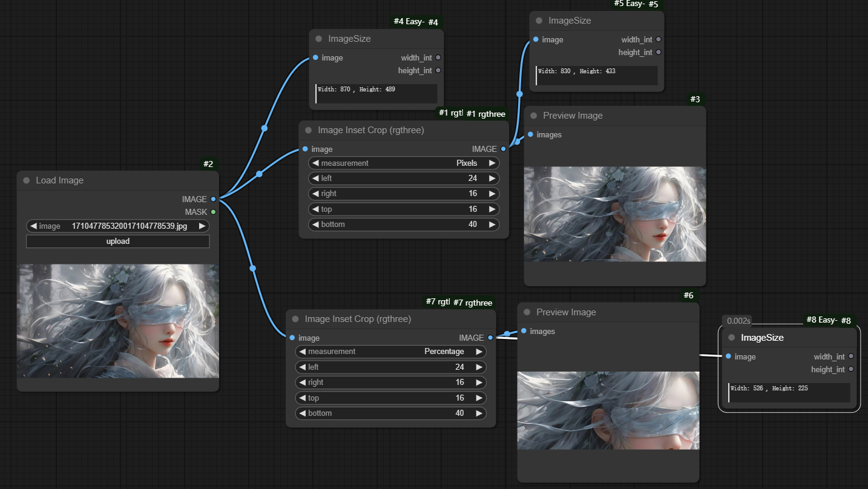
Task: Open the measurement Pixels combo selector
Action: (x=404, y=163)
